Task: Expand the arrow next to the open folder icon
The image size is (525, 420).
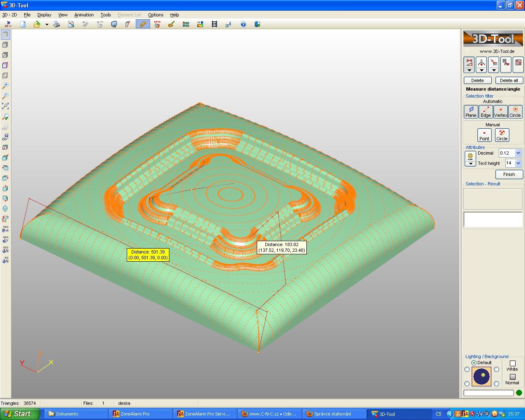Action: [x=47, y=25]
